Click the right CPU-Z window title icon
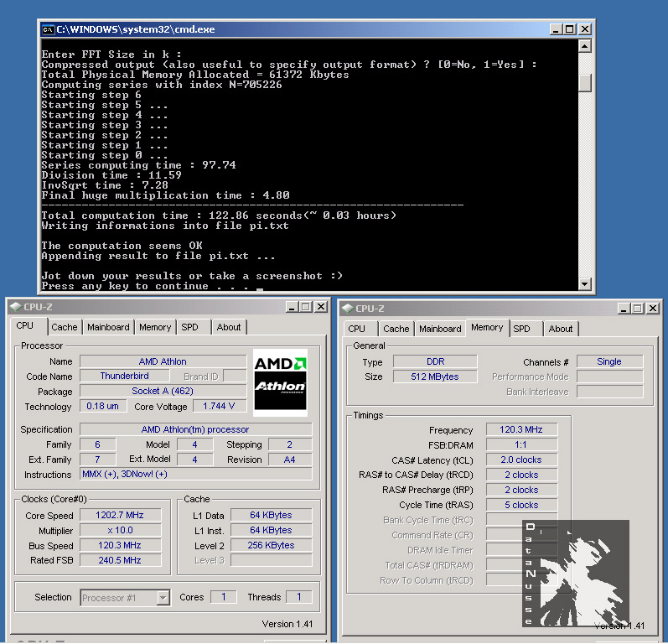668x644 pixels. tap(348, 308)
